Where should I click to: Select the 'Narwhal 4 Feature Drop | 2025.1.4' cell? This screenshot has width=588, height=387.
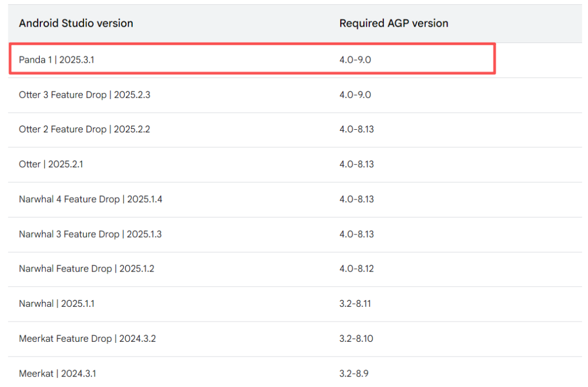(90, 199)
